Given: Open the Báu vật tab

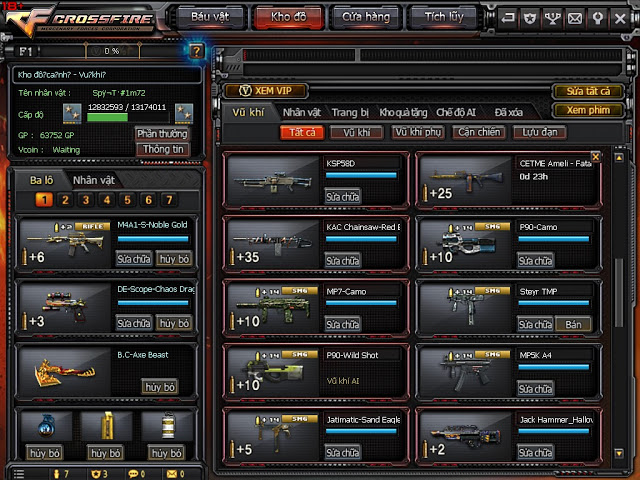Looking at the screenshot, I should pos(210,17).
